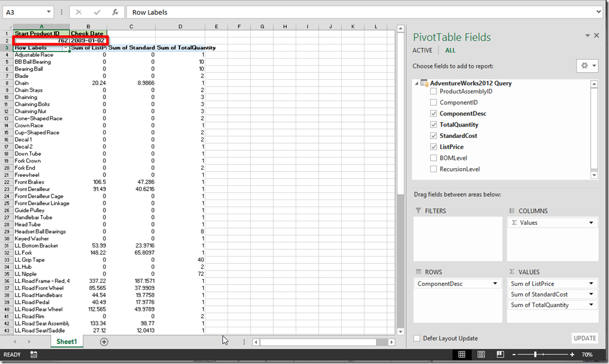This screenshot has width=609, height=364.
Task: Open the Name Box dropdown arrow
Action: [x=49, y=12]
